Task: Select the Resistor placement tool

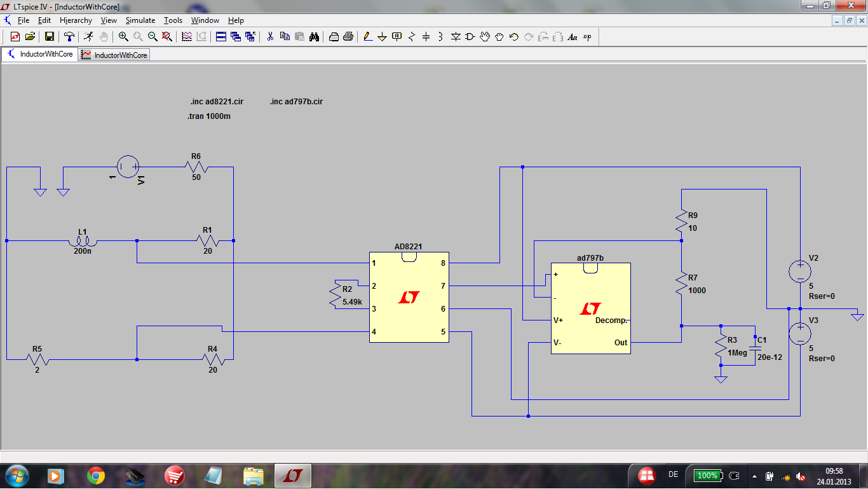Action: point(412,37)
